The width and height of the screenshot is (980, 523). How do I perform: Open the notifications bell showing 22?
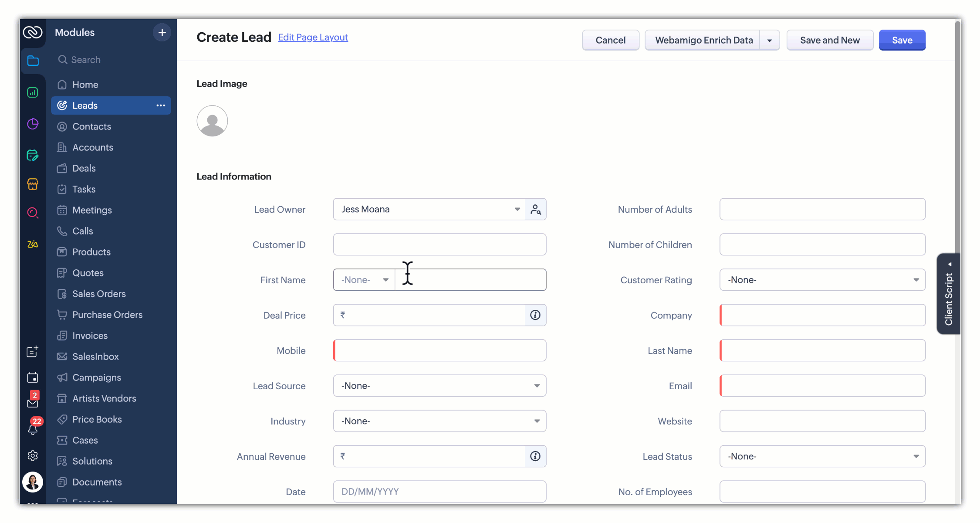33,429
